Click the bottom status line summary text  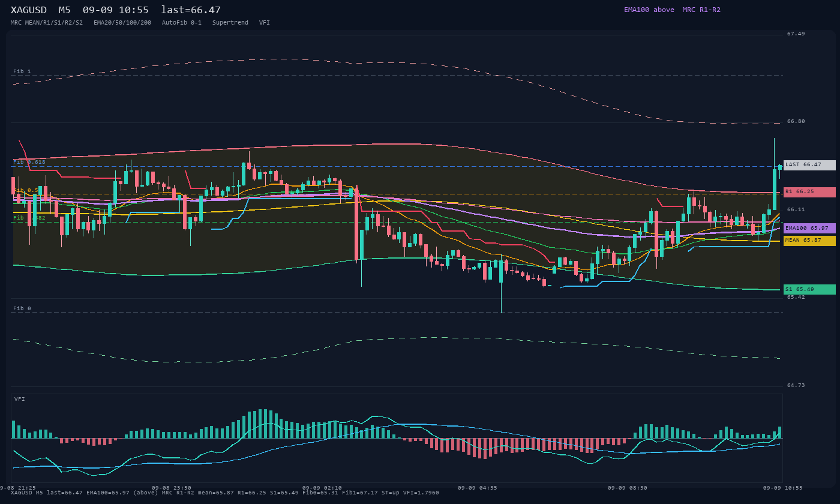225,493
